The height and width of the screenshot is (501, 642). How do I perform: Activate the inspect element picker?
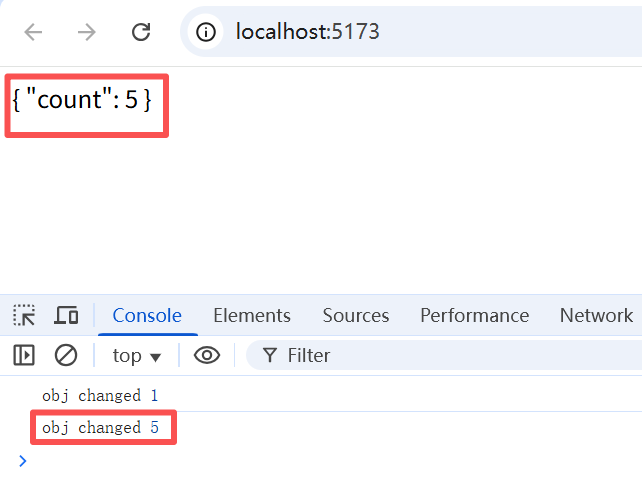tap(24, 315)
